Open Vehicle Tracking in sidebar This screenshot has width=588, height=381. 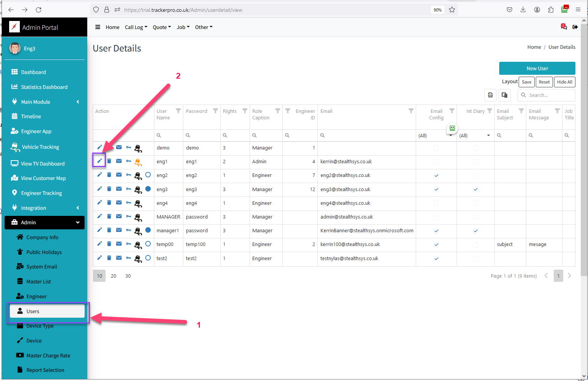pos(45,147)
